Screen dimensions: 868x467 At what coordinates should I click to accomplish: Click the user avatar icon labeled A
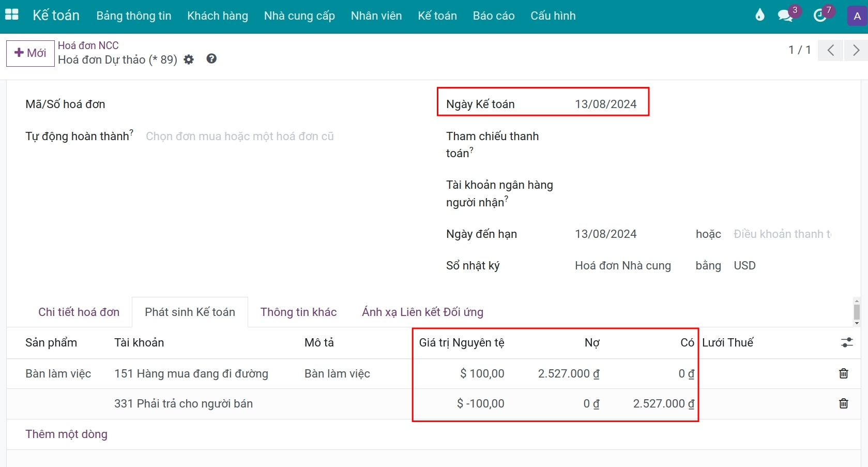pyautogui.click(x=857, y=15)
